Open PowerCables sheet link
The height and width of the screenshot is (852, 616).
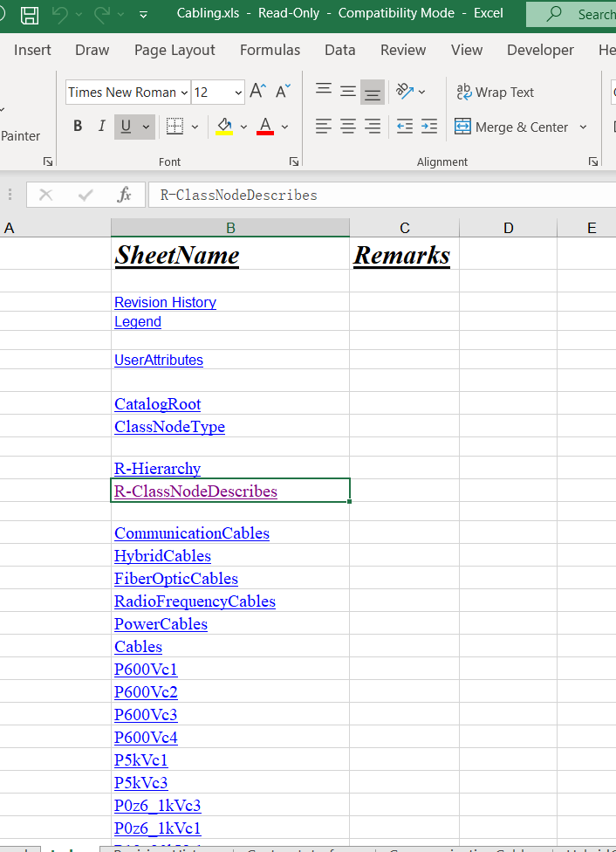tap(161, 624)
